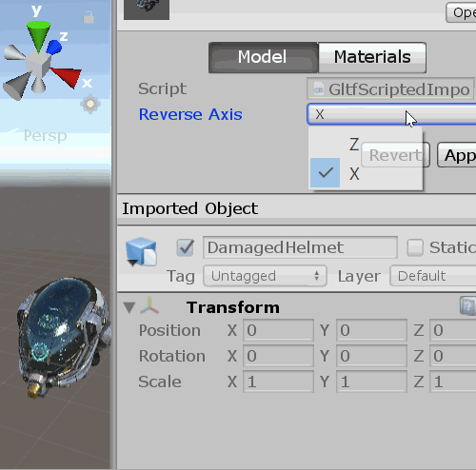Open the Tag Untagged dropdown
Image resolution: width=476 pixels, height=470 pixels.
pos(265,276)
